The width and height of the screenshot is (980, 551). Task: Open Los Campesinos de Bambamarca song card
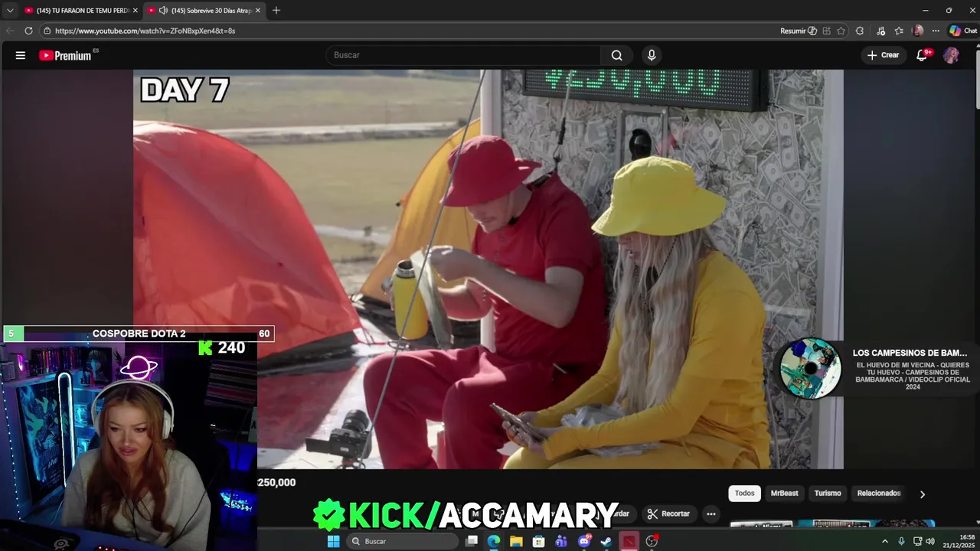click(x=877, y=369)
